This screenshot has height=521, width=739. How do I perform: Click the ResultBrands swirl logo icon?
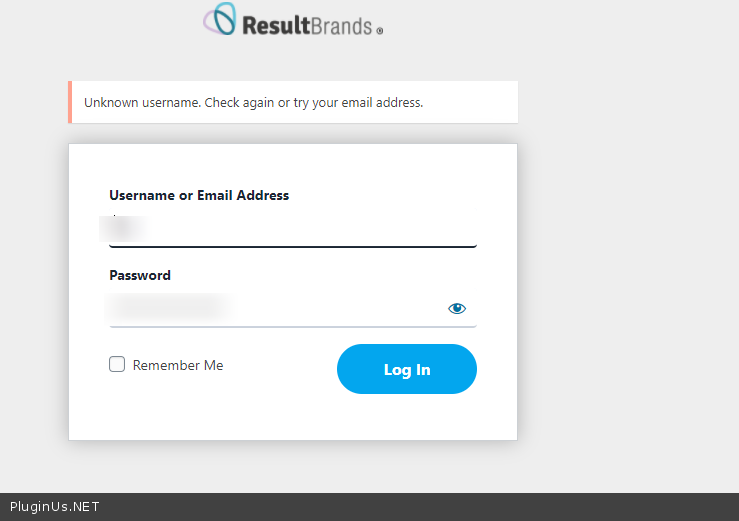[x=220, y=20]
